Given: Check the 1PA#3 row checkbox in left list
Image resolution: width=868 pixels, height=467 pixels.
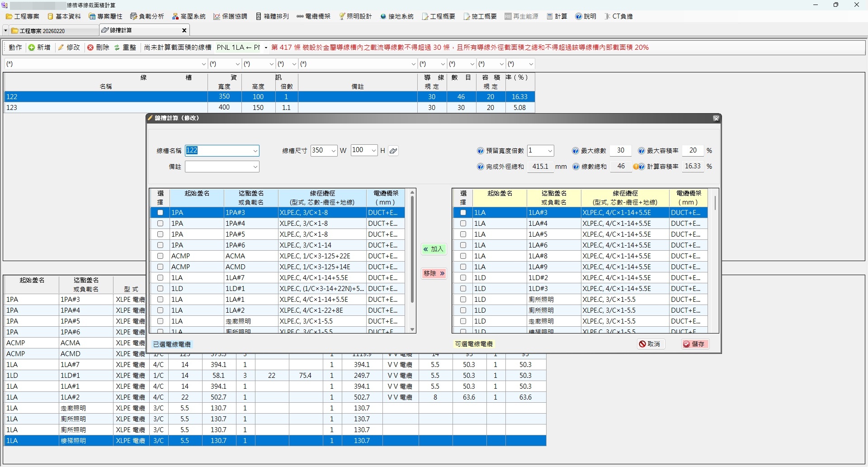Looking at the screenshot, I should pos(160,213).
